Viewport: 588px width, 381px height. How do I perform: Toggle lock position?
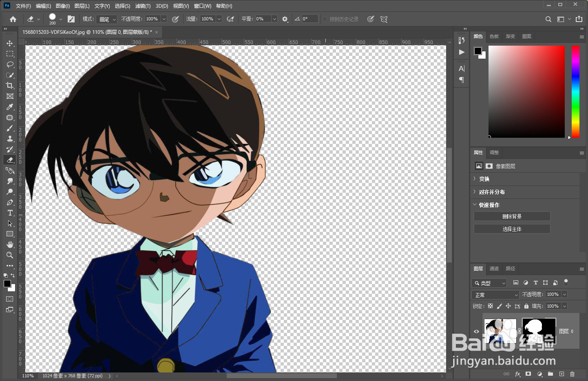pyautogui.click(x=508, y=306)
